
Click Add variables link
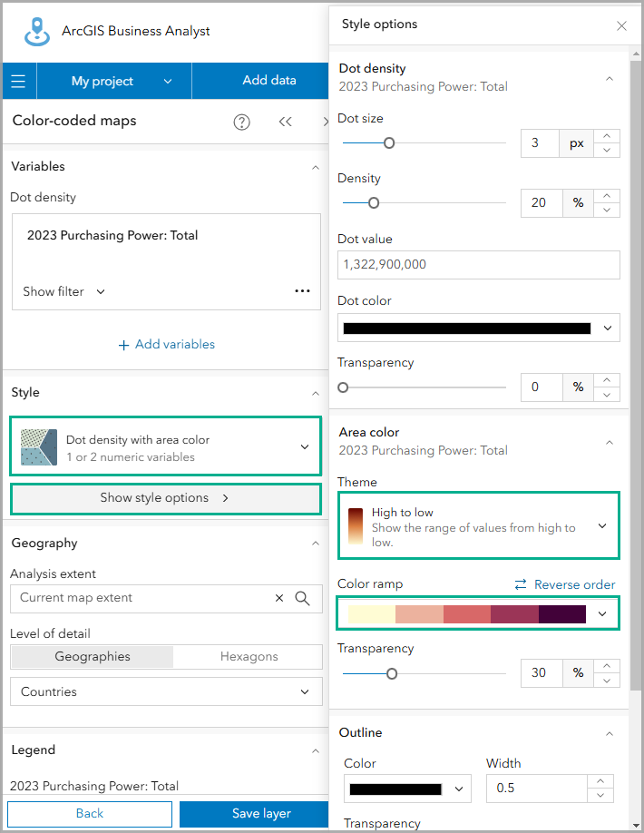166,345
